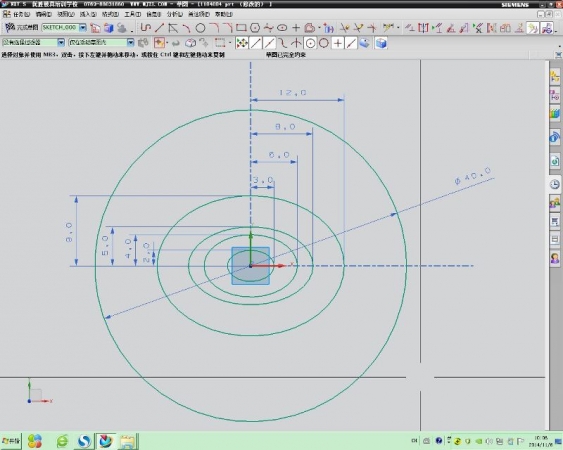Open Internet Explorer from taskbar

tap(62, 441)
